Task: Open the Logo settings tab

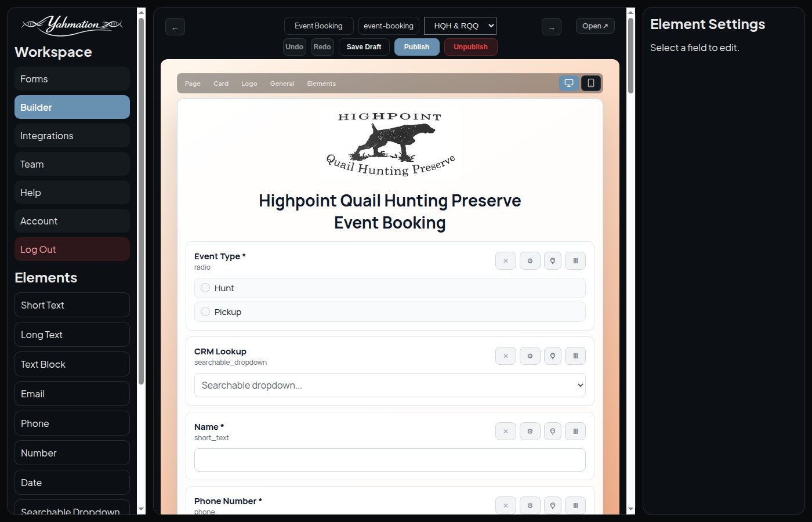Action: 249,84
